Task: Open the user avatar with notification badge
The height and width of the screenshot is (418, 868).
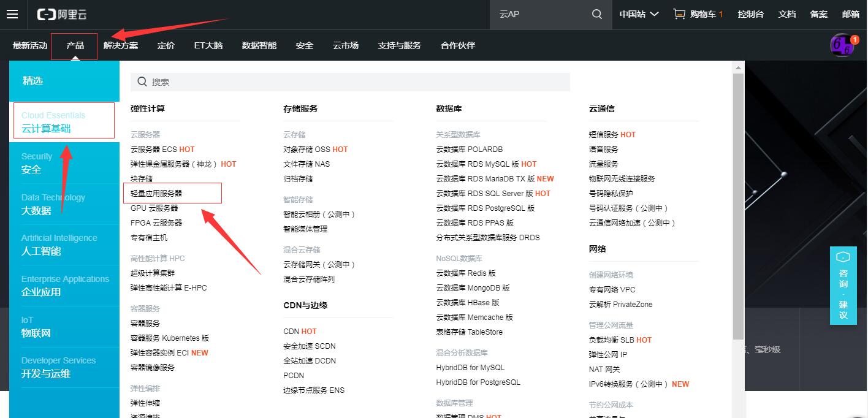Action: (x=843, y=45)
